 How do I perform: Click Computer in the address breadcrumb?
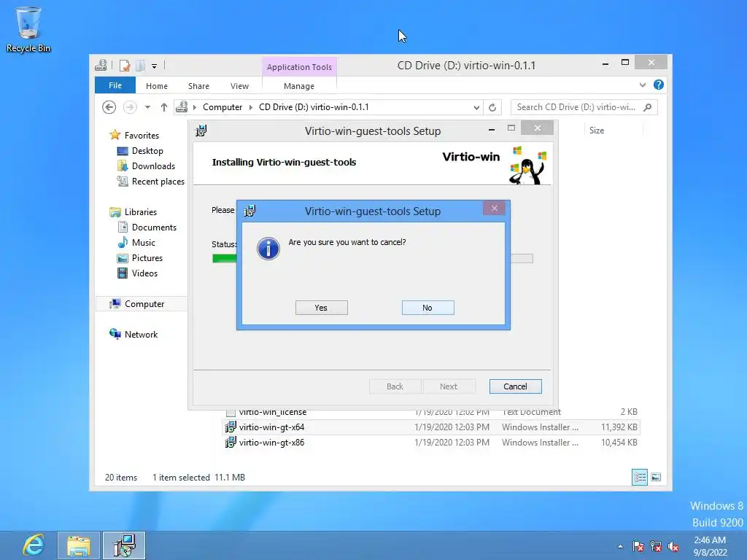click(222, 107)
